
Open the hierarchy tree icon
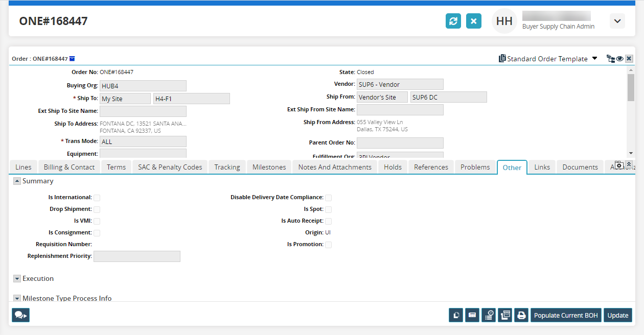610,59
